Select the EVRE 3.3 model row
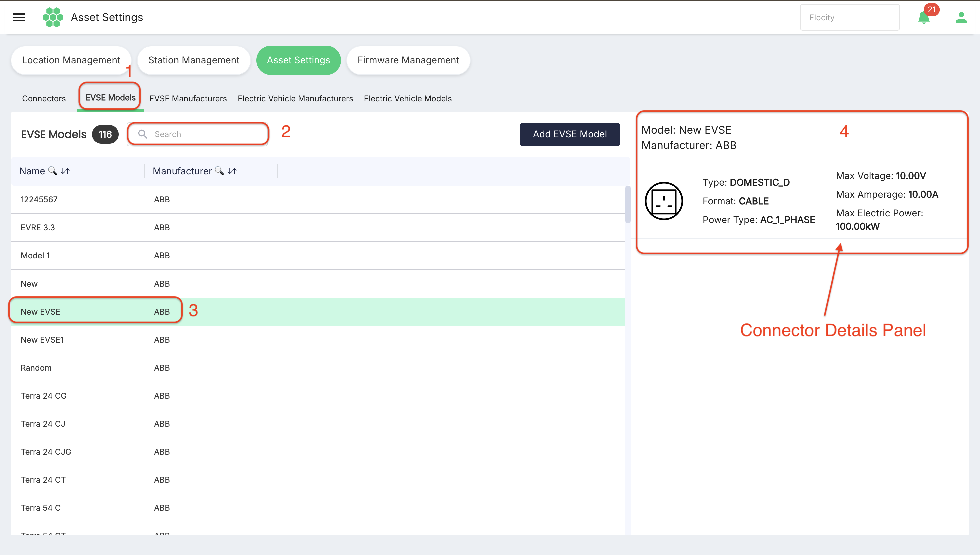 click(x=318, y=227)
